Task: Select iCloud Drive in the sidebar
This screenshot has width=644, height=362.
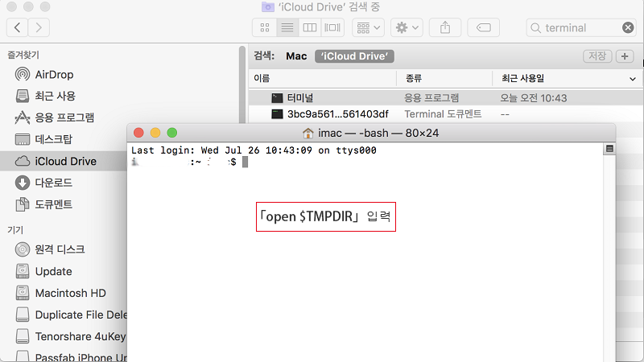Action: pyautogui.click(x=64, y=161)
